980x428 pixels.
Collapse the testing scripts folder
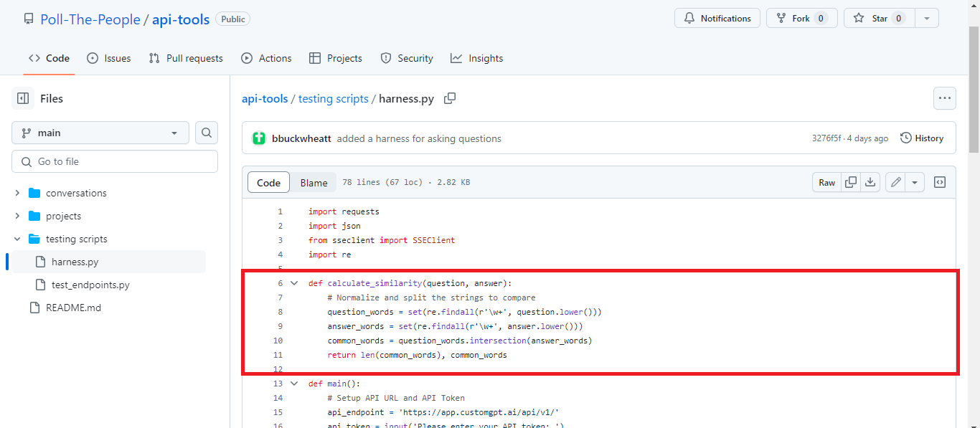[17, 238]
